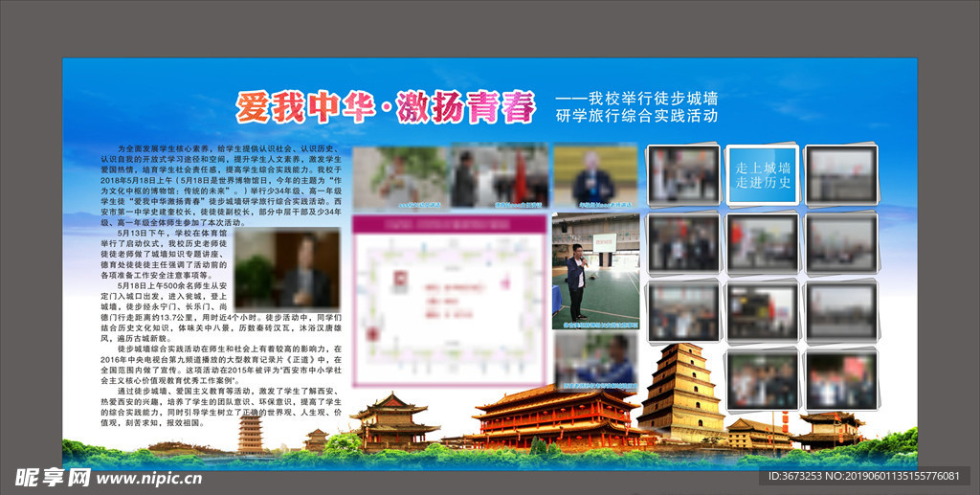Select the subtitle line 我校举行徒步城墙
980x495 pixels.
653,98
